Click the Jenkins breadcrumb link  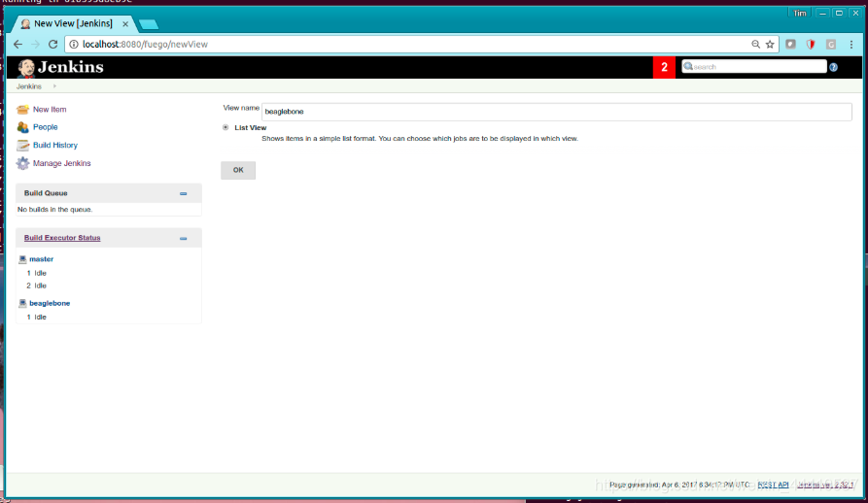(29, 86)
